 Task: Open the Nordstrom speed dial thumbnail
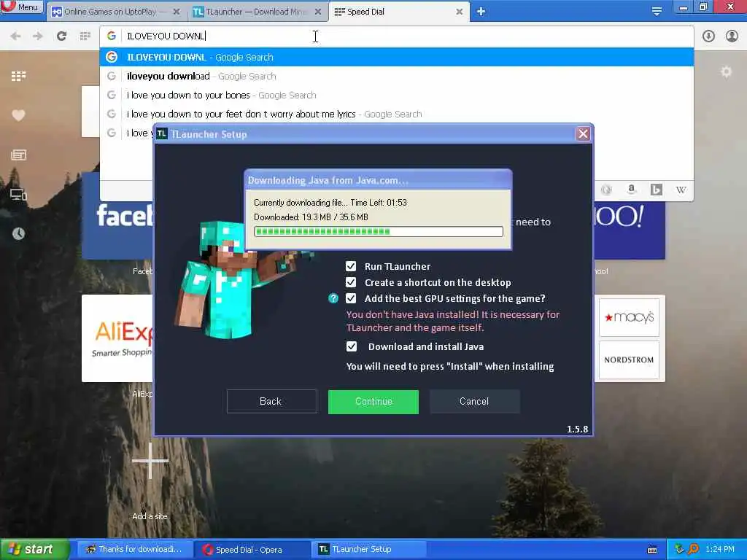coord(629,360)
